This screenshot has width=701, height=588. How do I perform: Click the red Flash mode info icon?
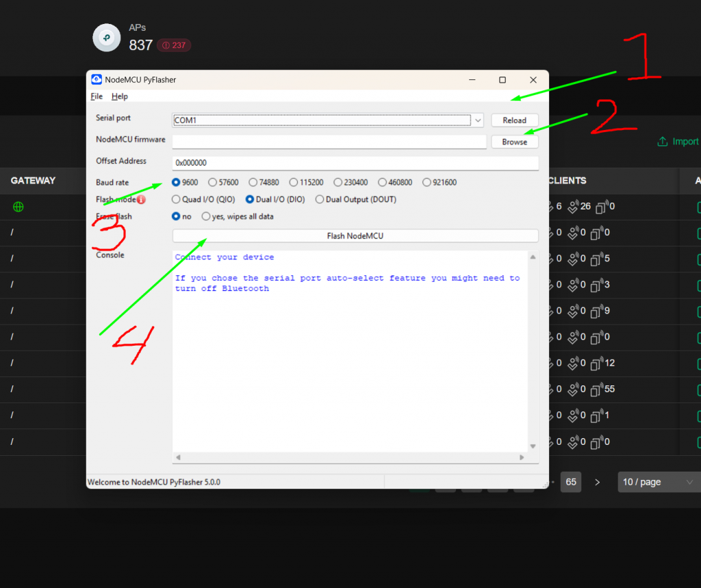[x=141, y=199]
